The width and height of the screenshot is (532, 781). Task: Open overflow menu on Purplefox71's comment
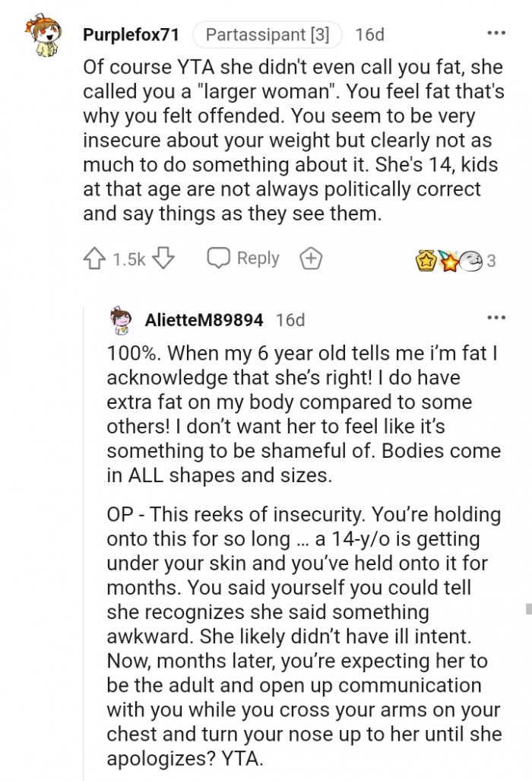click(x=496, y=32)
